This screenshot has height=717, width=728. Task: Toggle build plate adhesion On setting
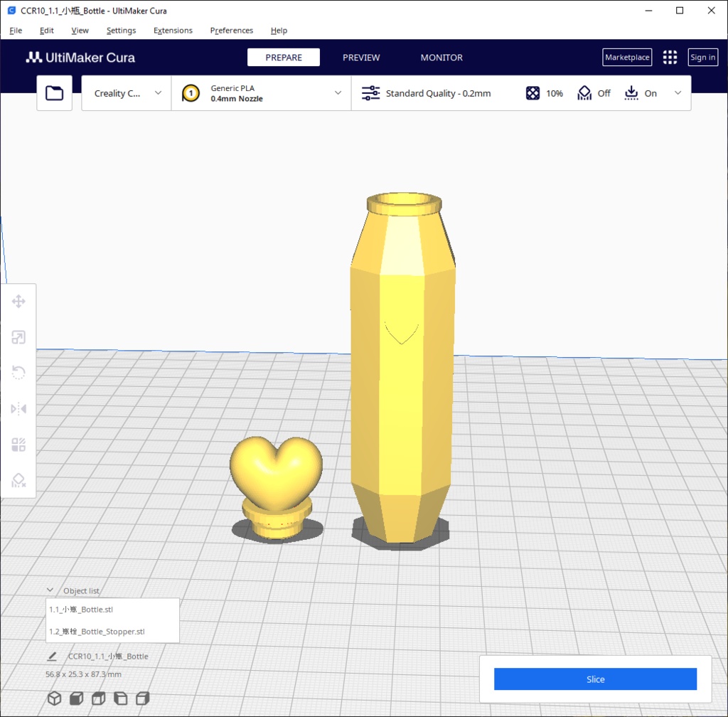[641, 92]
